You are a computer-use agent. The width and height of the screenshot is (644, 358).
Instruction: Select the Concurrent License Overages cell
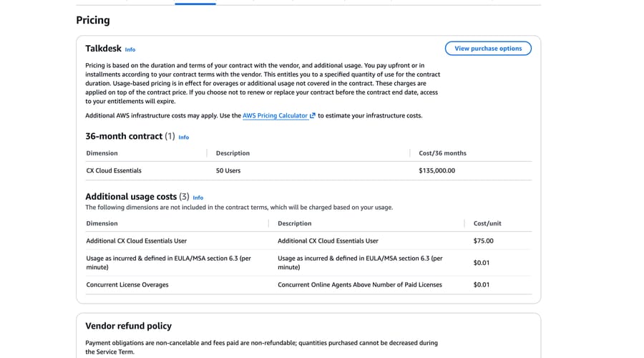pos(127,285)
